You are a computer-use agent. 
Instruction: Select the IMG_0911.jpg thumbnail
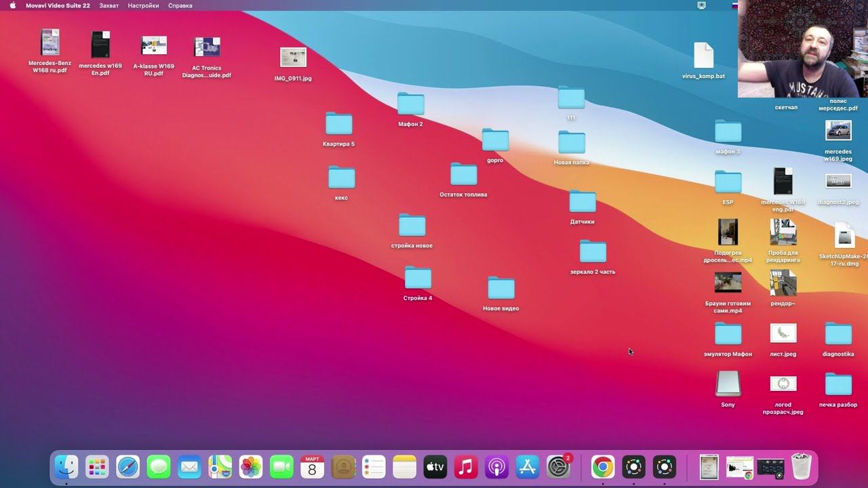(293, 58)
